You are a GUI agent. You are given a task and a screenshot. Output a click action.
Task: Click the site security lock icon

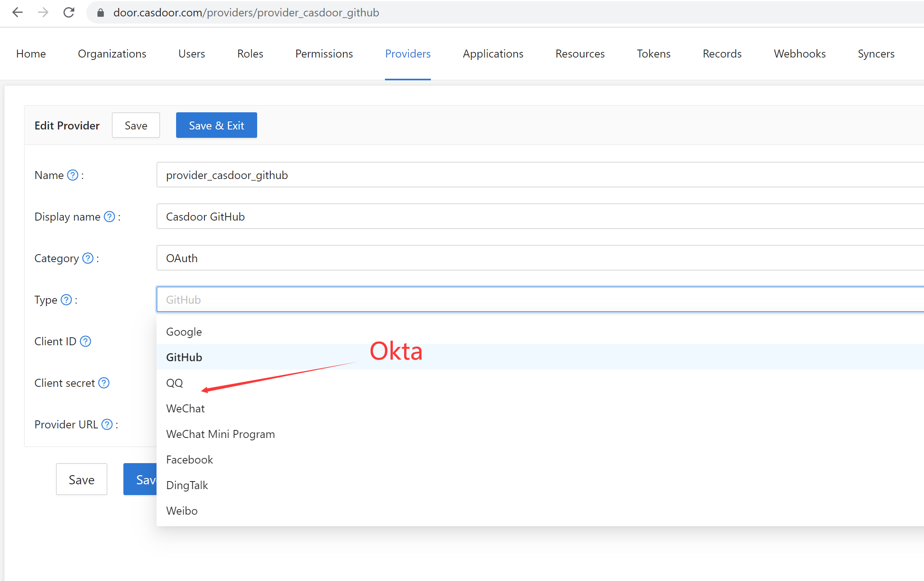coord(100,12)
